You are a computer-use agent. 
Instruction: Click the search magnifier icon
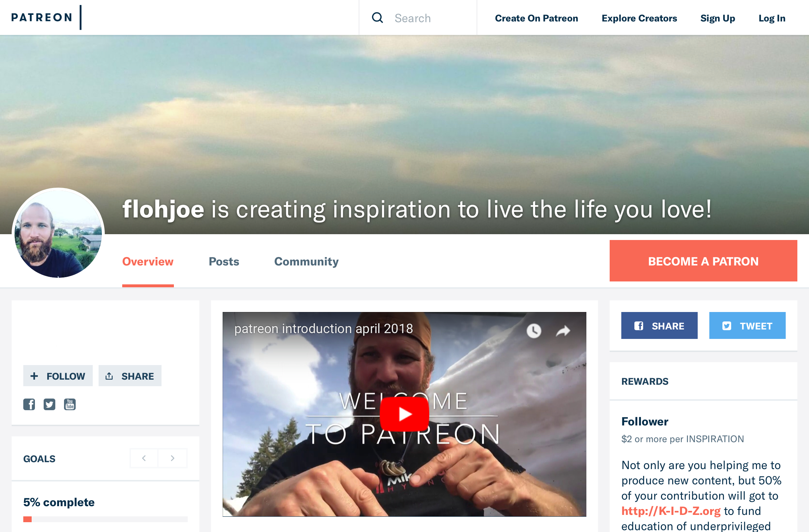tap(378, 18)
